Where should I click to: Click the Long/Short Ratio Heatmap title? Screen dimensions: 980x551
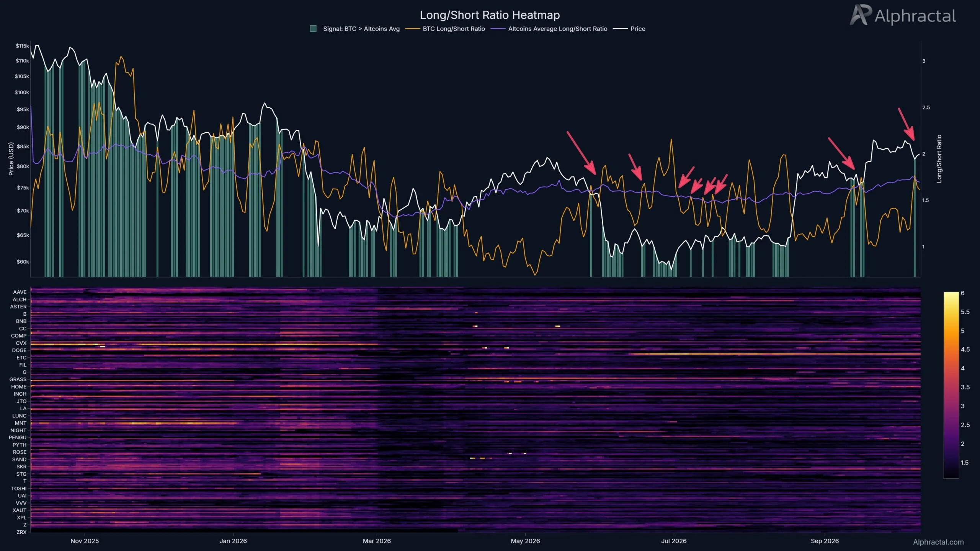(x=490, y=15)
